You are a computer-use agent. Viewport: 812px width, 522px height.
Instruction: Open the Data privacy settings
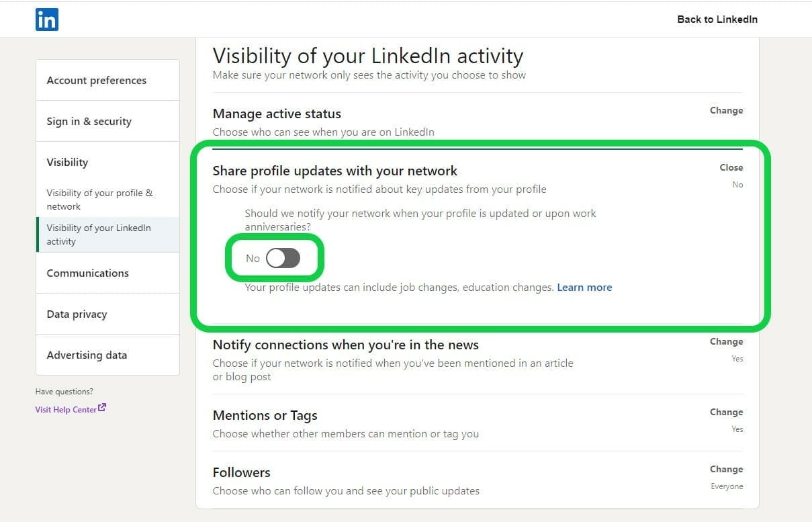point(76,314)
